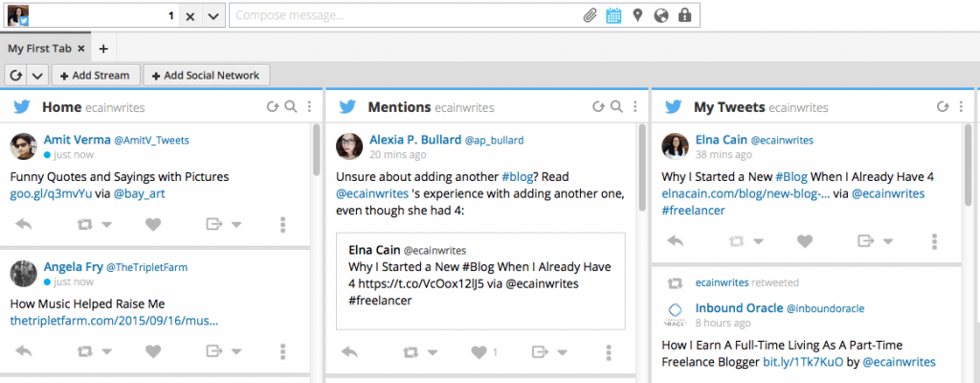Click the globe targeting icon

[660, 15]
